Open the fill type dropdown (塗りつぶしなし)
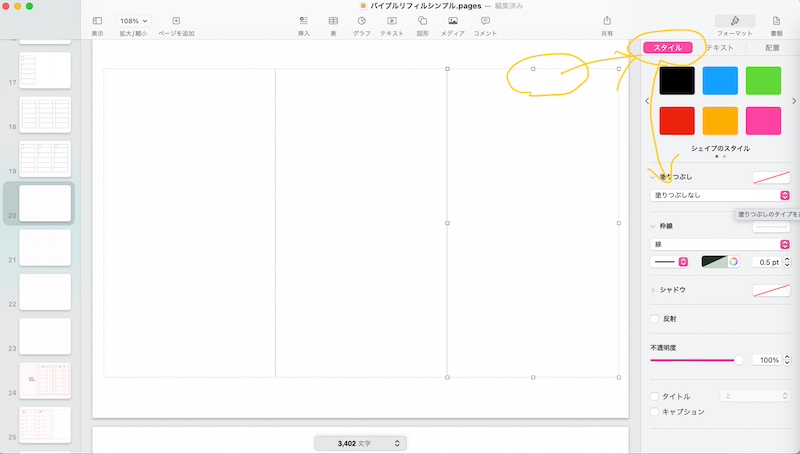This screenshot has height=454, width=800. [720, 196]
